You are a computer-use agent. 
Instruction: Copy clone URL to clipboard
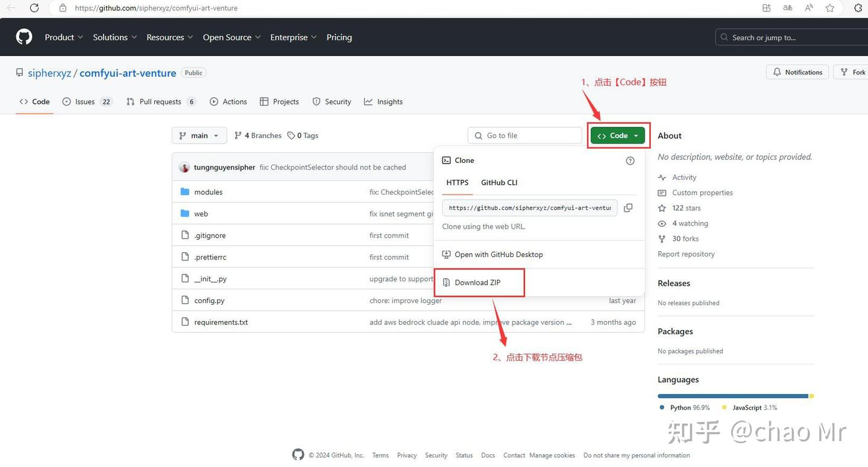coord(628,208)
